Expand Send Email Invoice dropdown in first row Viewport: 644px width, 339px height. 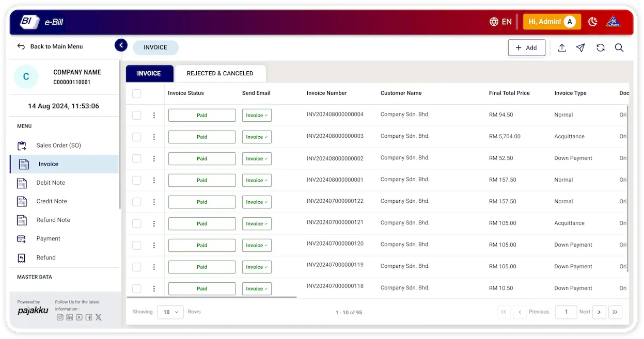[x=257, y=115]
